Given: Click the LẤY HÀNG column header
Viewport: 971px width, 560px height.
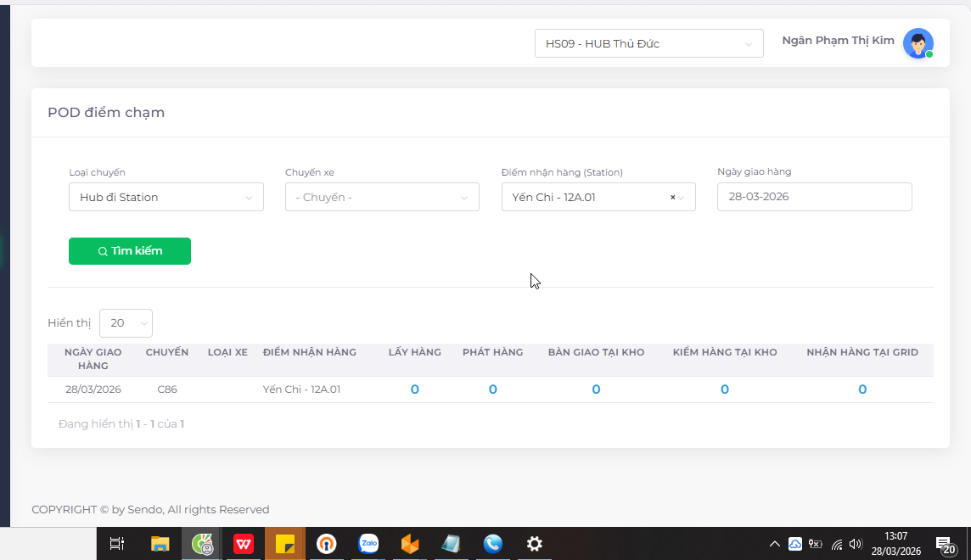Looking at the screenshot, I should 415,352.
